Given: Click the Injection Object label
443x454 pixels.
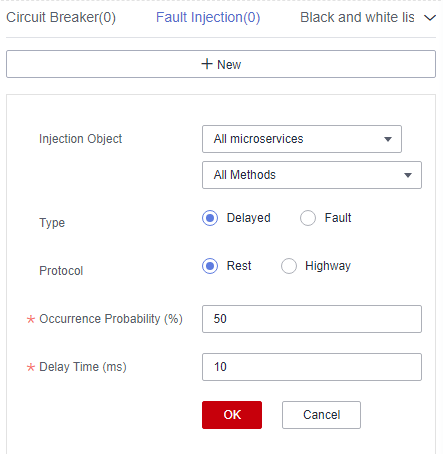Looking at the screenshot, I should pos(81,139).
